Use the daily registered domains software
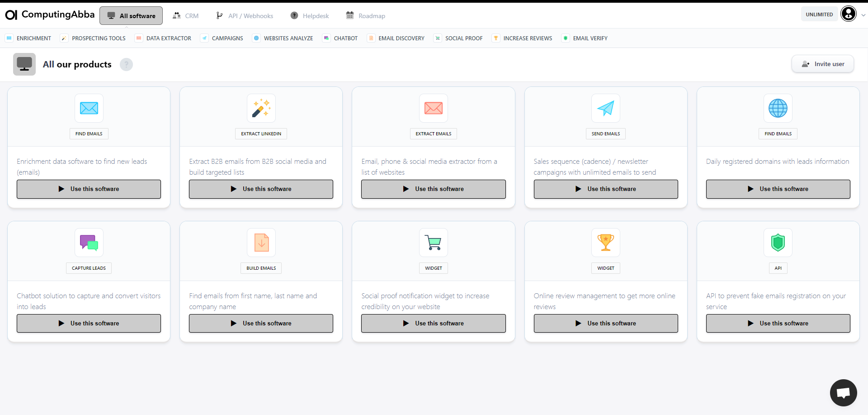The image size is (868, 415). tap(778, 189)
